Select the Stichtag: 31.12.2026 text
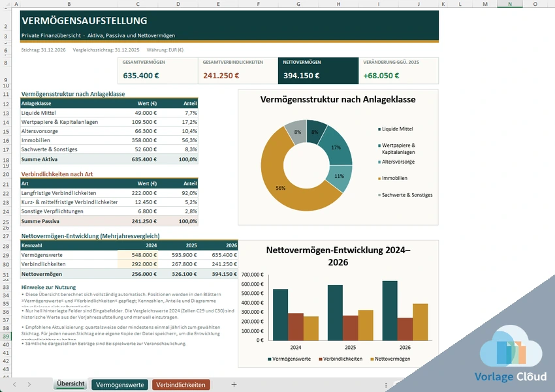Image resolution: width=555 pixels, height=392 pixels. click(x=43, y=50)
